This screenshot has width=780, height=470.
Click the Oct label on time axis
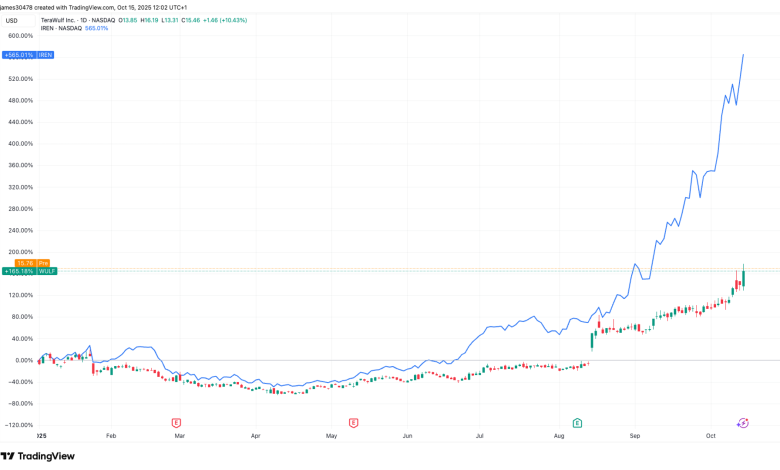tap(710, 437)
